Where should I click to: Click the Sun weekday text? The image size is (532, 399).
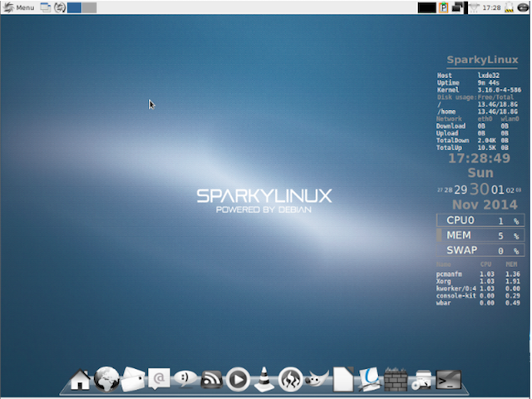pos(480,173)
